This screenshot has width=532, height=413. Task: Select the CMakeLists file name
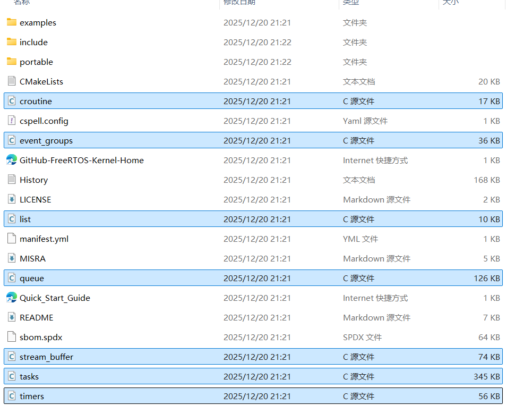coord(41,81)
